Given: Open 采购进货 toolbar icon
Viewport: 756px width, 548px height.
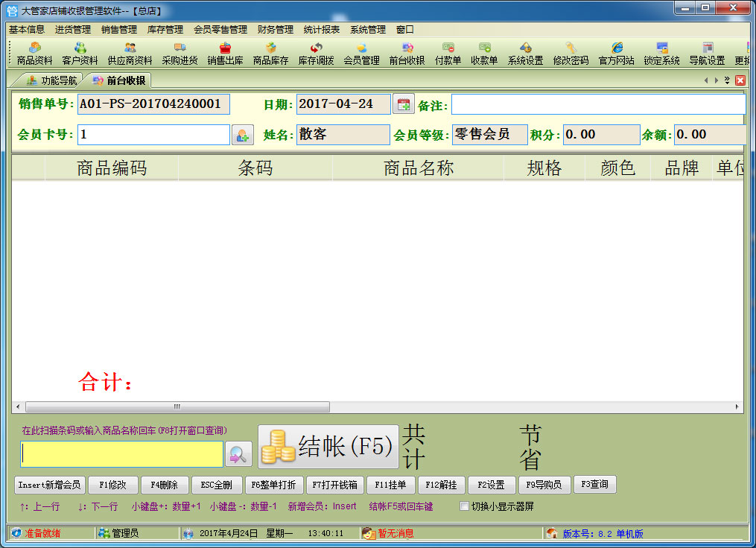Looking at the screenshot, I should (180, 54).
